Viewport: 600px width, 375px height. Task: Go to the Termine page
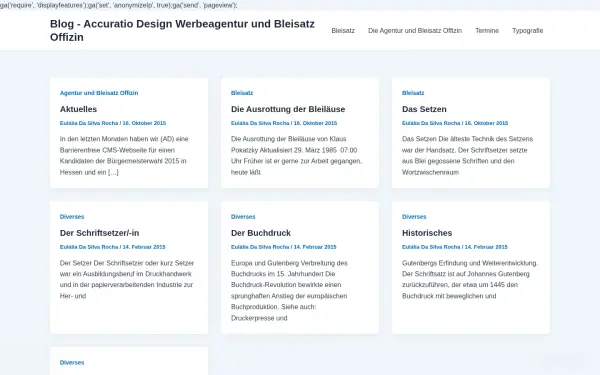pos(487,31)
